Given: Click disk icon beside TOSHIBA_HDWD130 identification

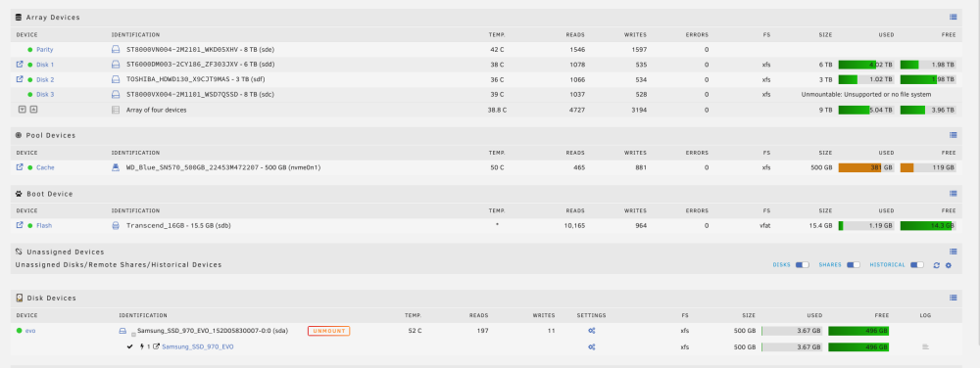Looking at the screenshot, I should click(115, 79).
